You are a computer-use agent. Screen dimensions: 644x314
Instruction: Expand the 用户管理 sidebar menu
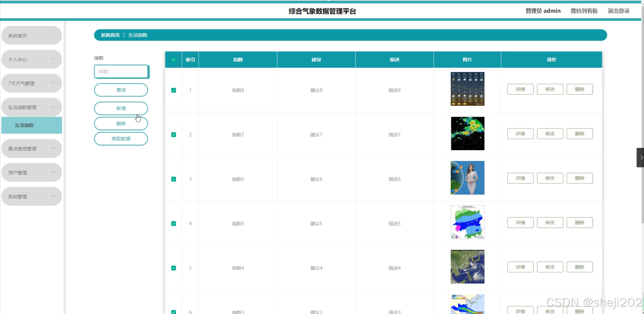pyautogui.click(x=32, y=172)
